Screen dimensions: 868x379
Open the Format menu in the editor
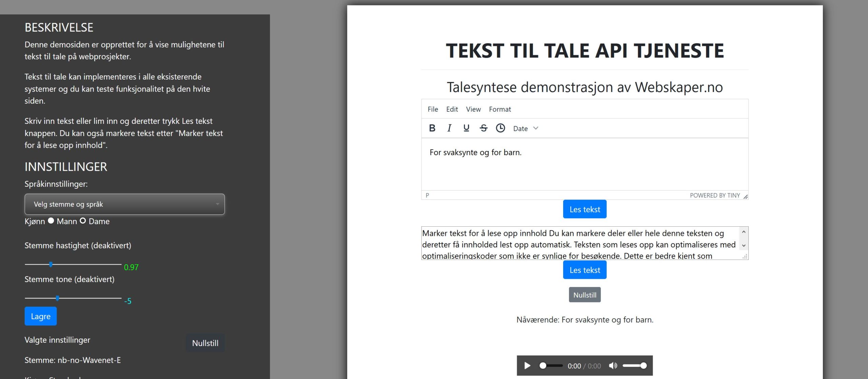point(500,109)
